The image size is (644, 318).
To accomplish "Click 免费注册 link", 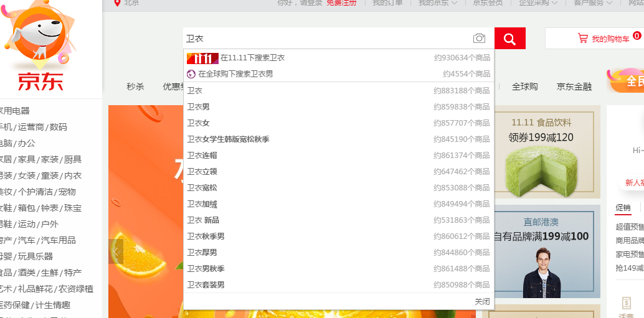I will click(x=342, y=3).
